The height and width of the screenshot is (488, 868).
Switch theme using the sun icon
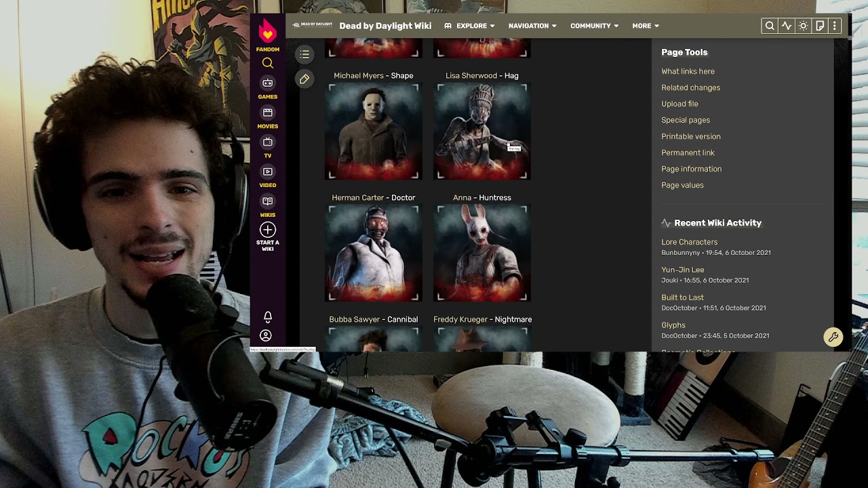803,26
